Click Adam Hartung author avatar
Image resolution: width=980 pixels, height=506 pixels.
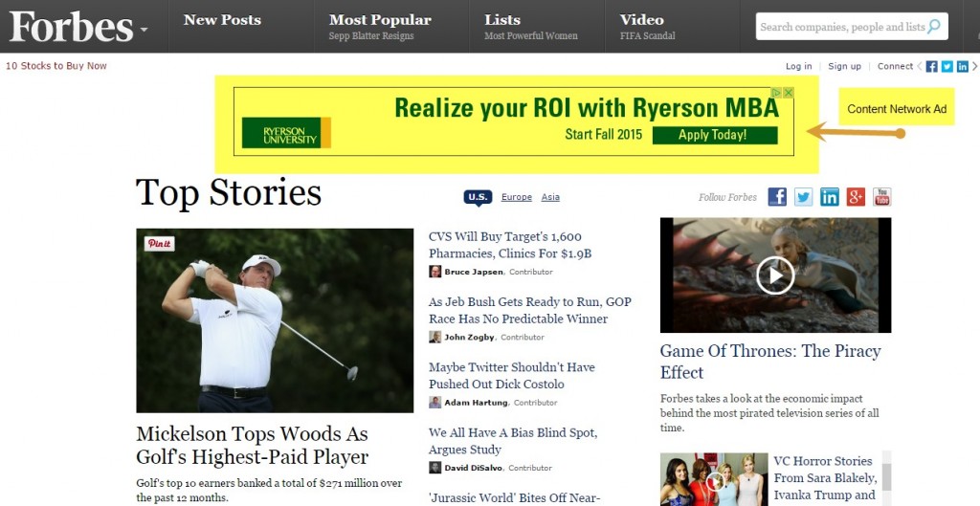[435, 403]
